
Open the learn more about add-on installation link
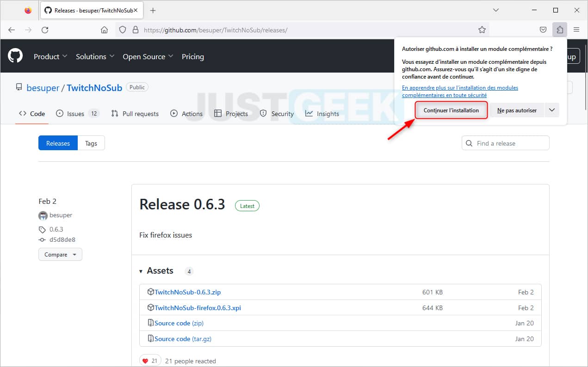coord(460,92)
